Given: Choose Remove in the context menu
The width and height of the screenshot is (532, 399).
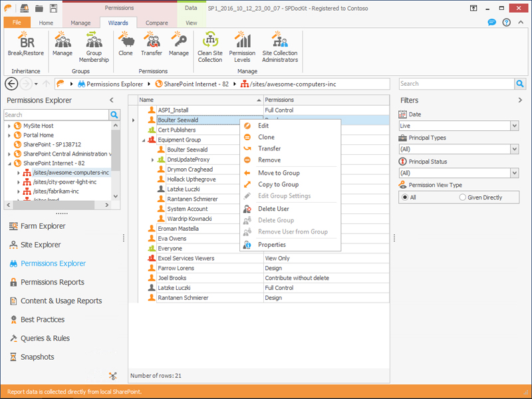Looking at the screenshot, I should [290, 160].
